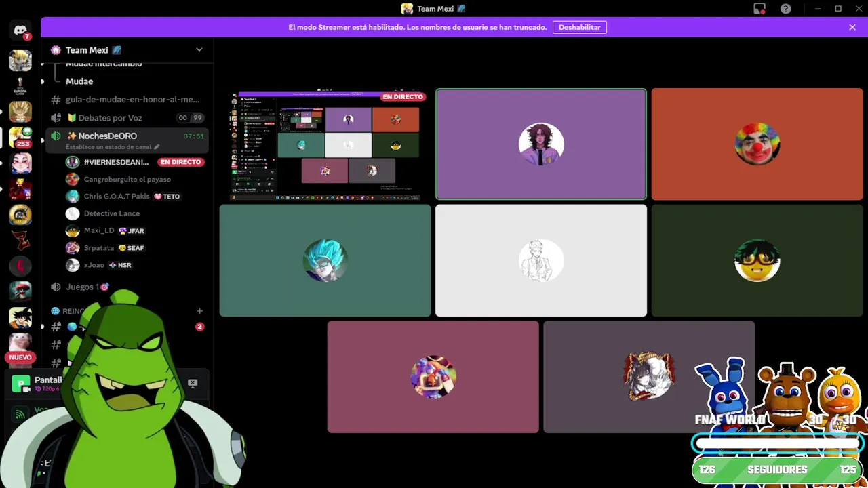
Task: Edit 'Establece un estado de canal' status
Action: pyautogui.click(x=113, y=147)
